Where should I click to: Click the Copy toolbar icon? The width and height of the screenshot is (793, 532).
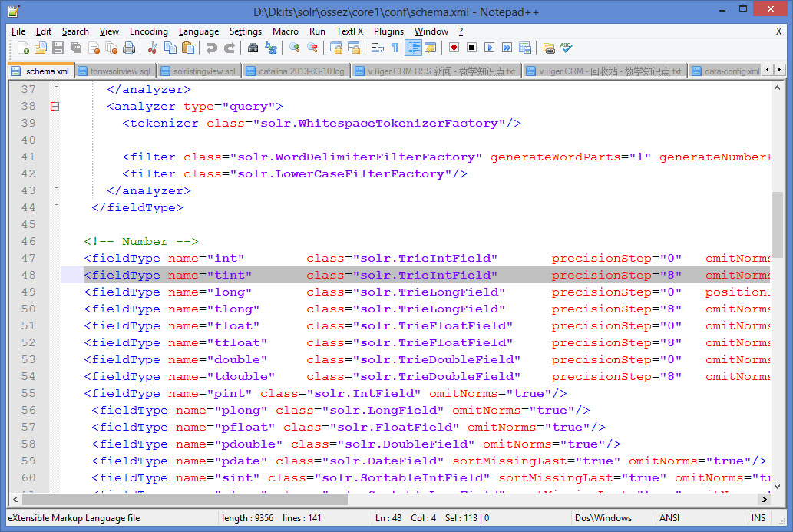(170, 48)
